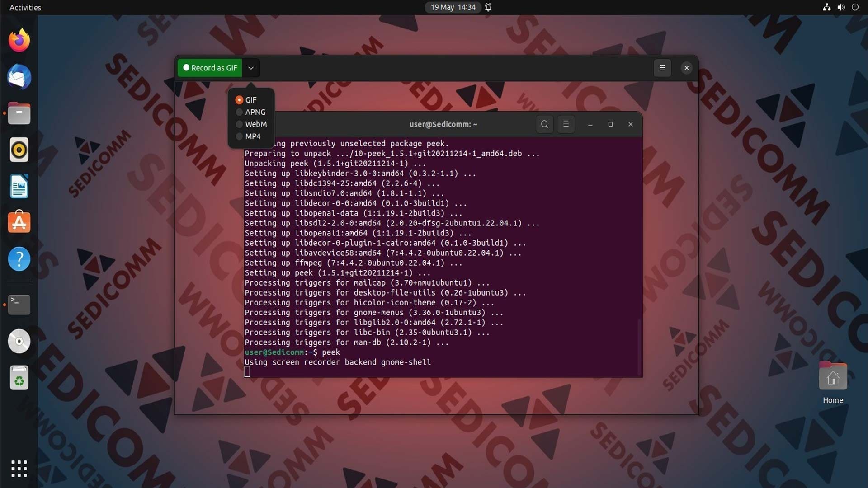Screen dimensions: 868x488
Task: Click the 'Unpacking peek' output line
Action: coord(335,164)
